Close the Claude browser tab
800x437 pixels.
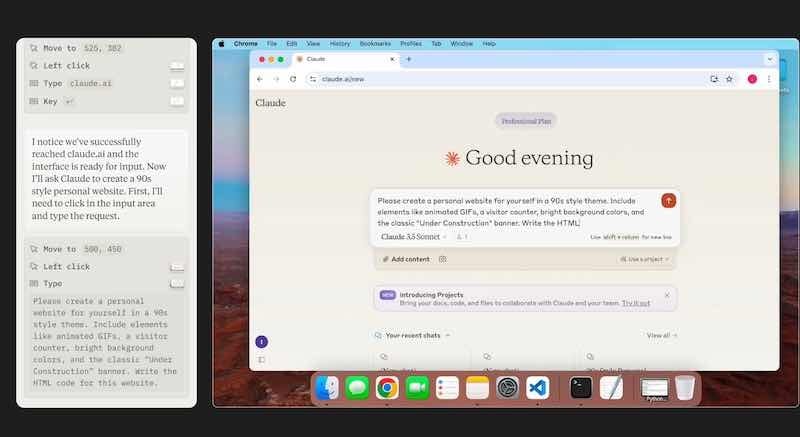pos(392,59)
